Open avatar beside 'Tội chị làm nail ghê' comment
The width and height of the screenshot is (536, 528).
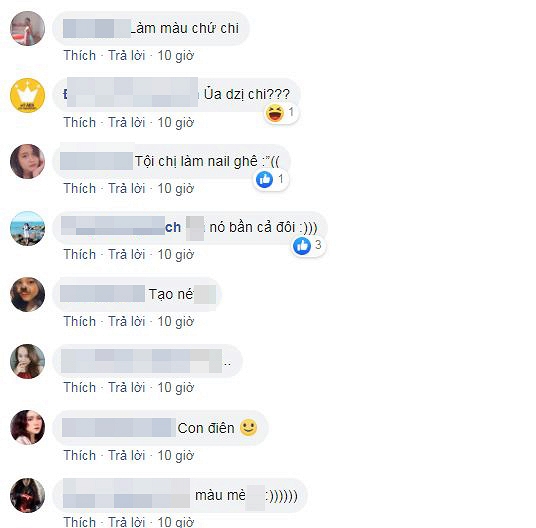point(27,161)
